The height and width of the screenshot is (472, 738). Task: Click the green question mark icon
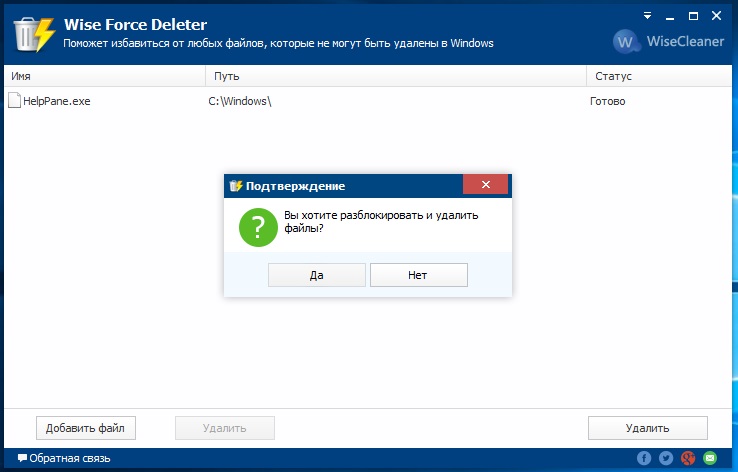click(x=258, y=227)
